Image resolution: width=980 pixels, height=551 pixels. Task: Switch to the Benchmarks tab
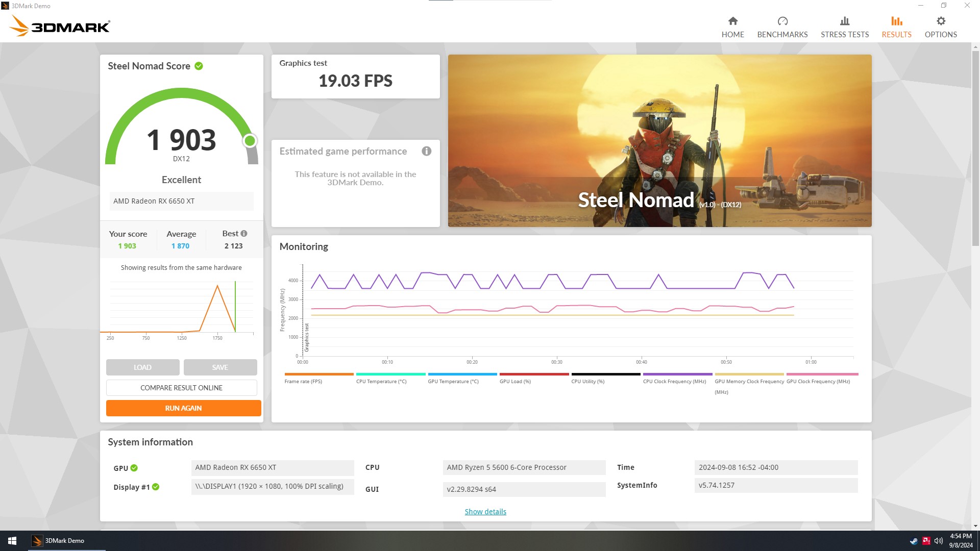coord(782,27)
